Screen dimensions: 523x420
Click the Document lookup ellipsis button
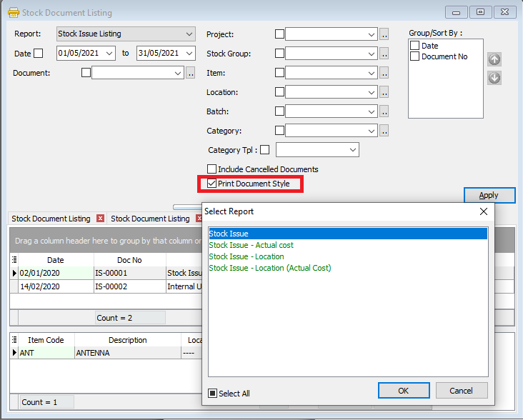pyautogui.click(x=190, y=73)
